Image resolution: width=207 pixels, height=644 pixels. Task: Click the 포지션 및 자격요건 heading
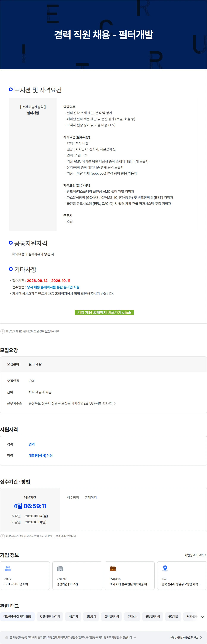38,90
